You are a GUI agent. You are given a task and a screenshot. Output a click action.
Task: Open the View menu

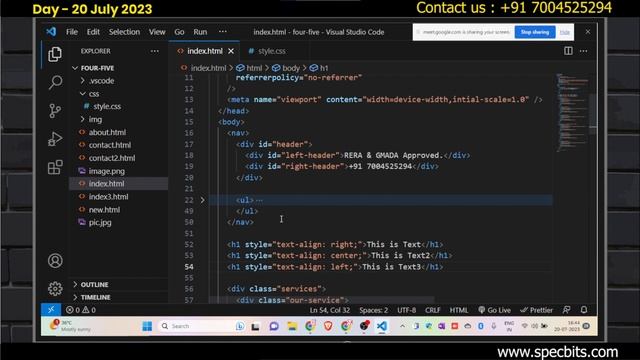pyautogui.click(x=157, y=32)
